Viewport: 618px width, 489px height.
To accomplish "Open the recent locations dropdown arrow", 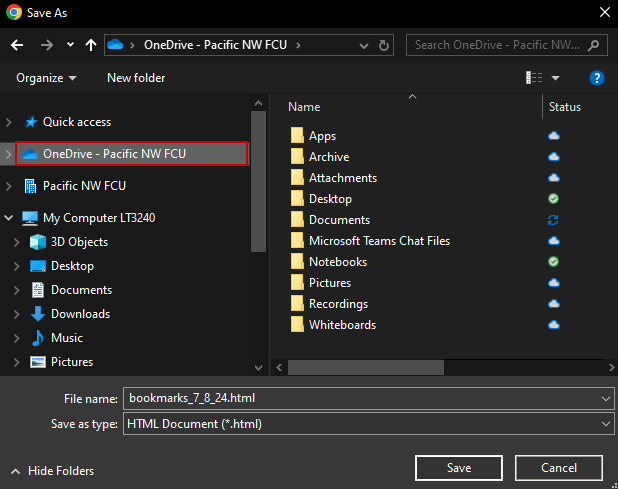I will pyautogui.click(x=70, y=45).
